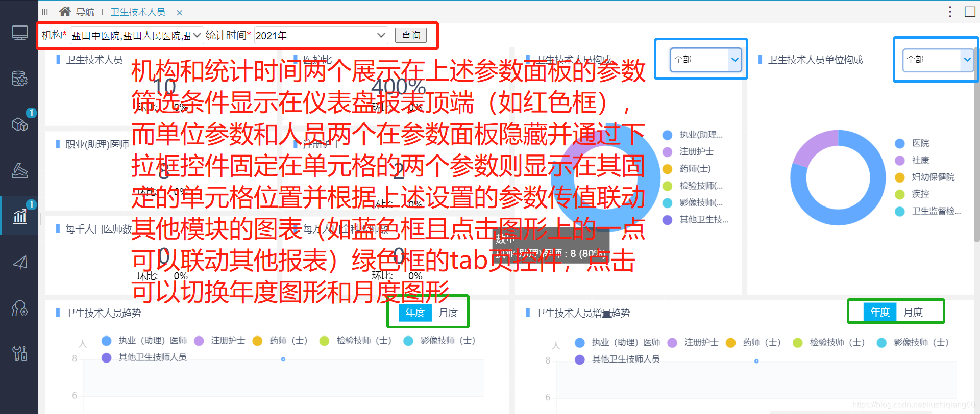
Task: Click the home navigation icon
Action: click(x=65, y=11)
